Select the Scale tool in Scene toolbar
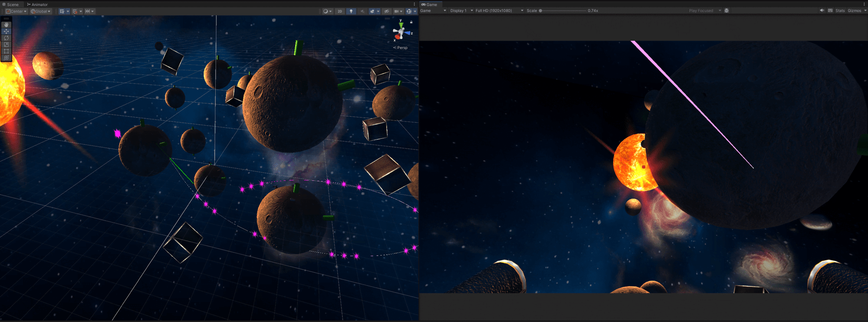The image size is (868, 322). [6, 45]
